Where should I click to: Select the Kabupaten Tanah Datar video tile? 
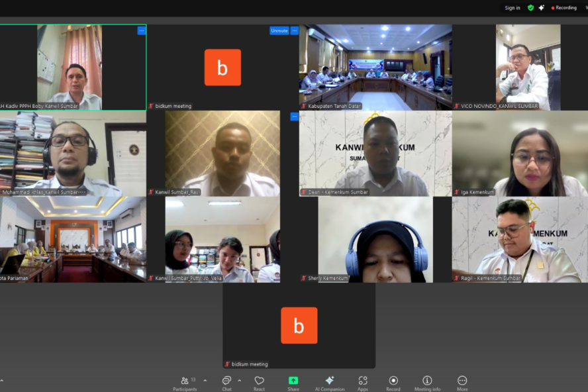pos(375,66)
